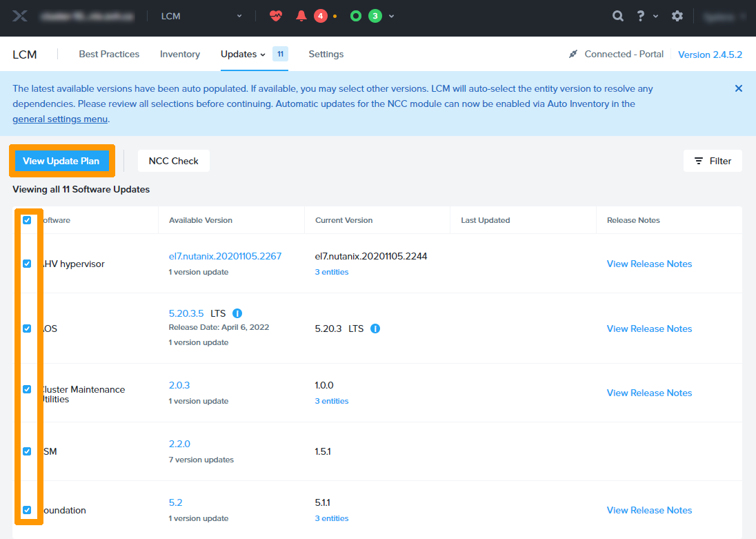Dismiss the info banner with X

(739, 88)
